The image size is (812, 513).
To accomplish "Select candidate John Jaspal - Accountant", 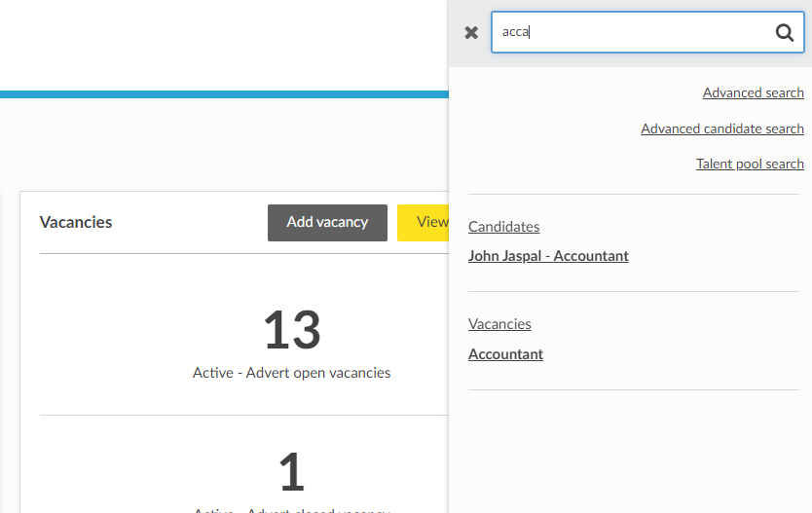I will pyautogui.click(x=548, y=256).
